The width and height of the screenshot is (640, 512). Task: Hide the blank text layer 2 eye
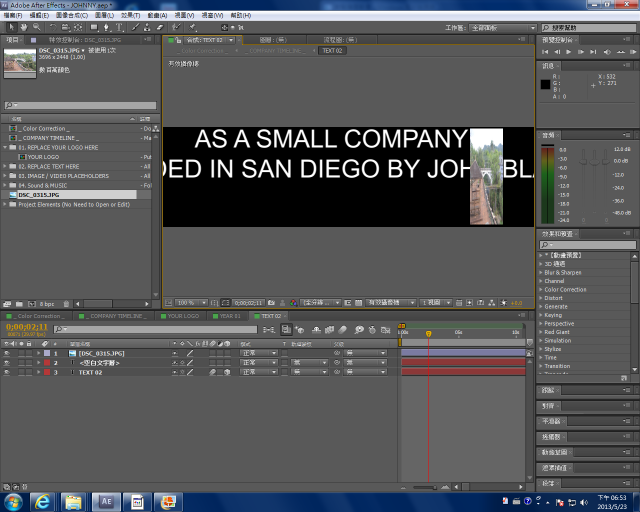[7, 363]
